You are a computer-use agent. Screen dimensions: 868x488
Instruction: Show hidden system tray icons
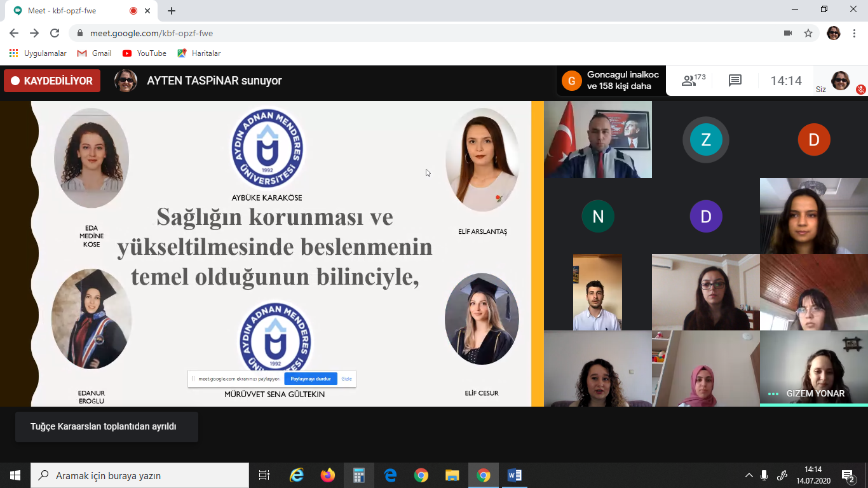click(x=749, y=475)
